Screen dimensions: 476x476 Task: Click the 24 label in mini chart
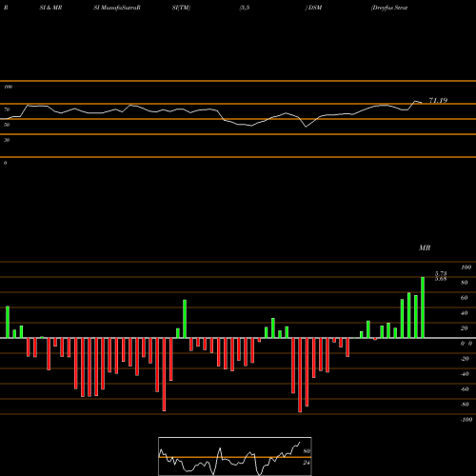tap(307, 463)
